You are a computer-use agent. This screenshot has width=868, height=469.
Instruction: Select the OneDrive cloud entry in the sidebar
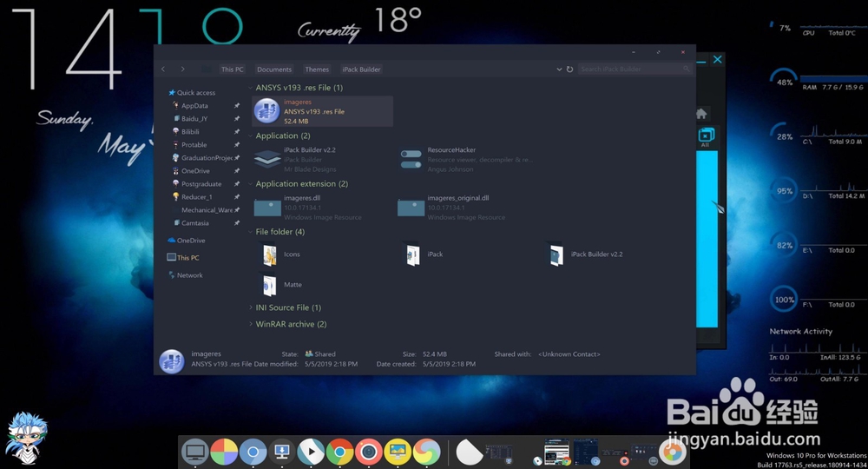pyautogui.click(x=186, y=241)
